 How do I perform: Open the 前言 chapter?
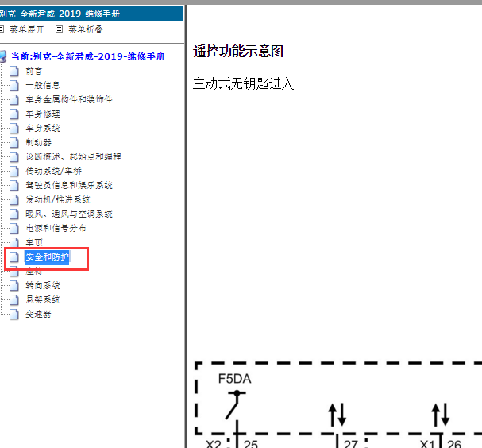click(x=34, y=71)
